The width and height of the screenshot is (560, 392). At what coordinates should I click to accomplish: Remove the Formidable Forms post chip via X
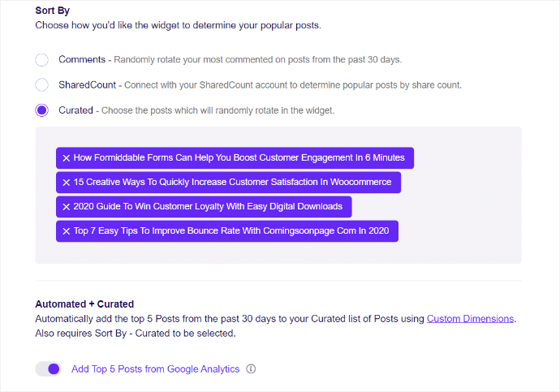coord(66,158)
